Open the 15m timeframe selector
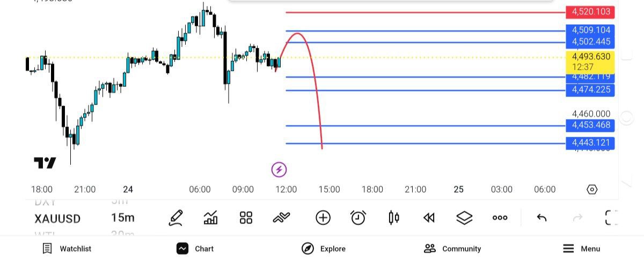The image size is (644, 262). pos(123,218)
